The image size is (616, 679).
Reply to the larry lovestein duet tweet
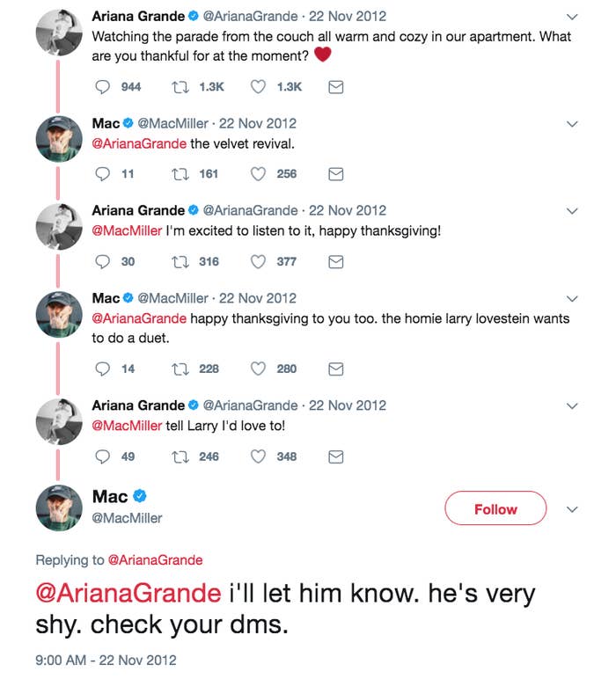[103, 369]
